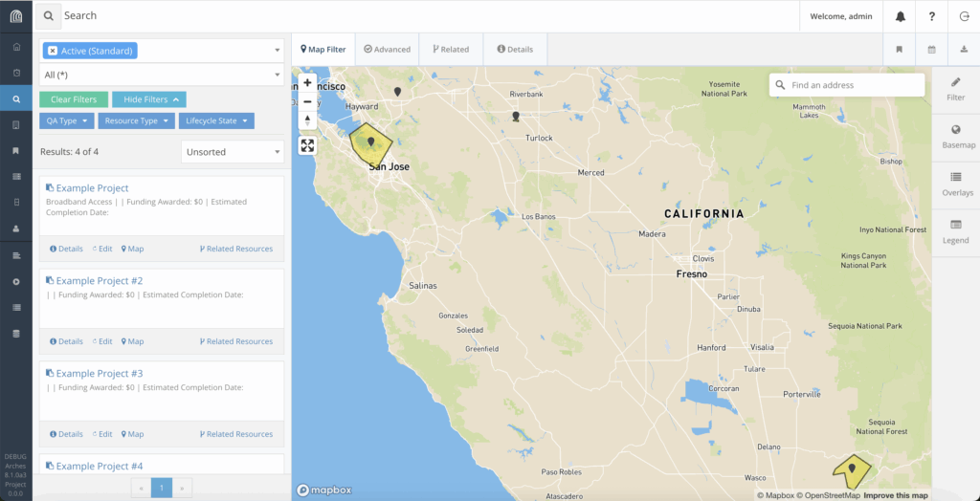The image size is (980, 501).
Task: Switch to the Related tab
Action: 451,50
